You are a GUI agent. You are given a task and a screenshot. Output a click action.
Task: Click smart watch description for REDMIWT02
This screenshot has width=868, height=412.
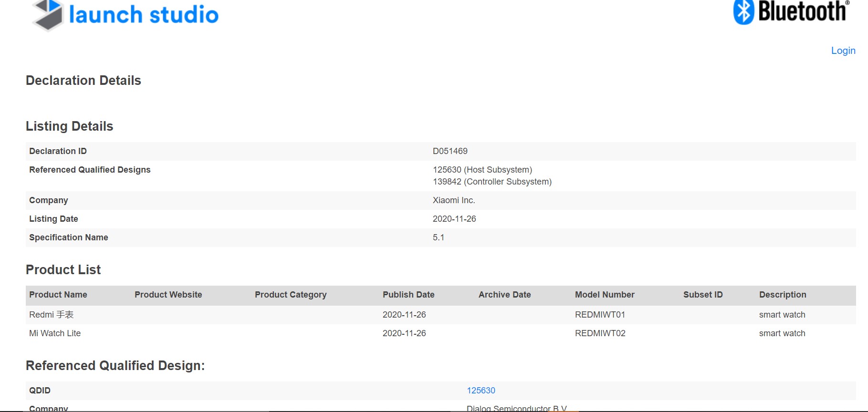(782, 333)
